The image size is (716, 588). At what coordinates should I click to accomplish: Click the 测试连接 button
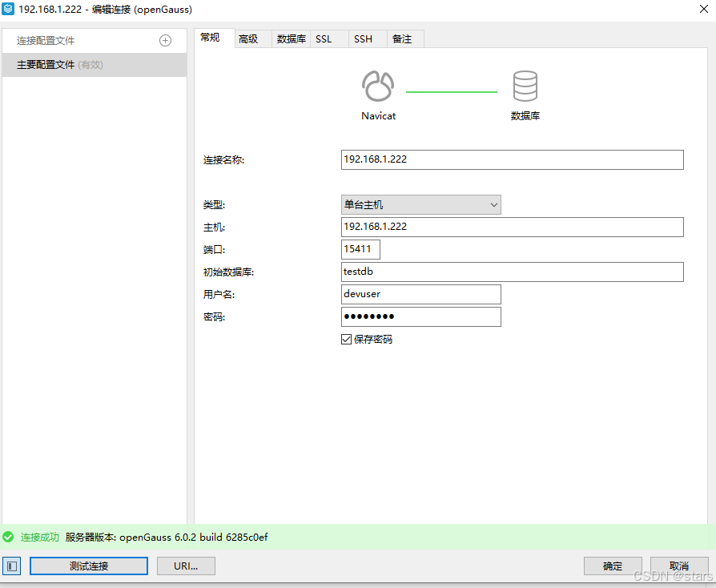coord(89,566)
